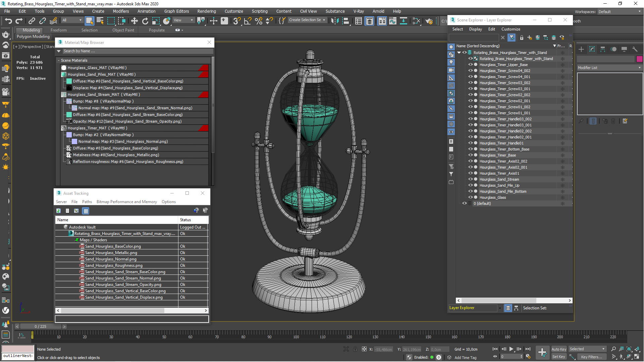Click the Set Key button
This screenshot has width=644, height=362.
pyautogui.click(x=558, y=357)
